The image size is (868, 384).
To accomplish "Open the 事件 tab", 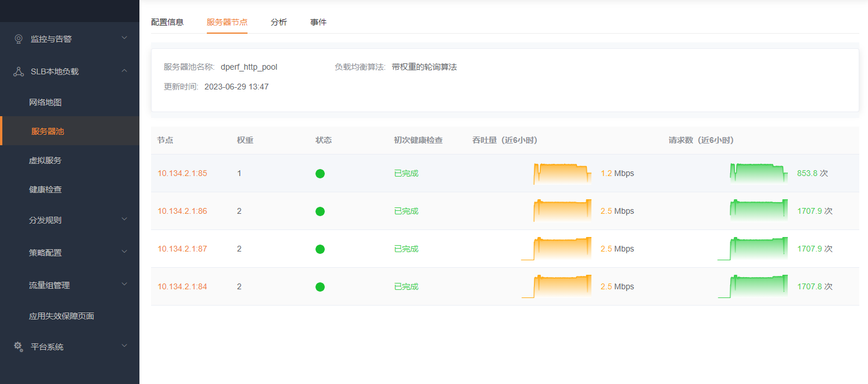I will pyautogui.click(x=318, y=22).
